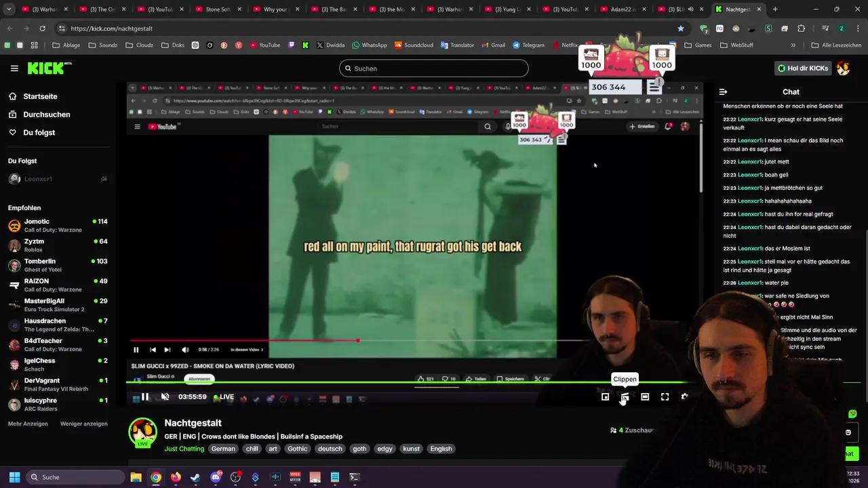Open the Cloudz bookmarks folder

(139, 45)
